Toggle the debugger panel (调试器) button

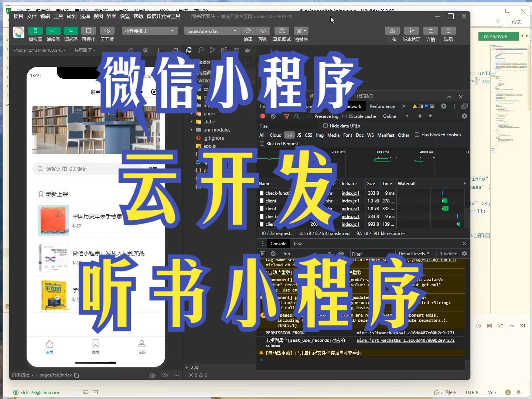coord(71,31)
